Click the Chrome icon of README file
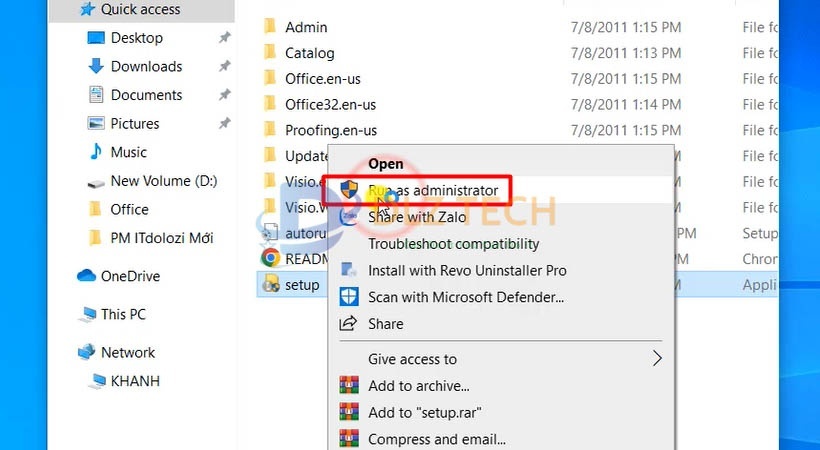This screenshot has width=820, height=450. (270, 258)
